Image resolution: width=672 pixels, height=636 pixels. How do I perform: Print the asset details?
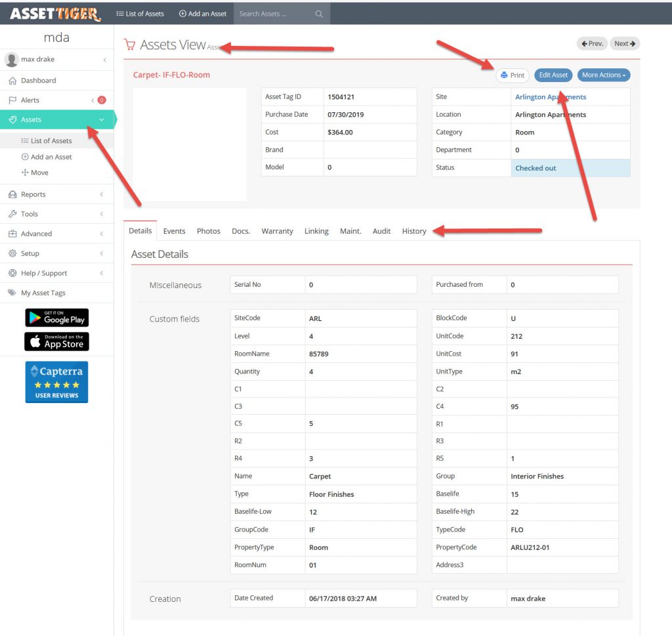pyautogui.click(x=513, y=75)
